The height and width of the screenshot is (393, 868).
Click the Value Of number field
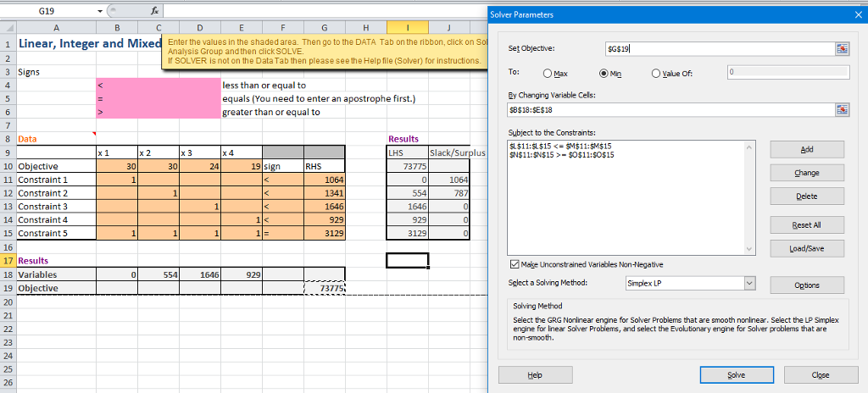pyautogui.click(x=787, y=73)
